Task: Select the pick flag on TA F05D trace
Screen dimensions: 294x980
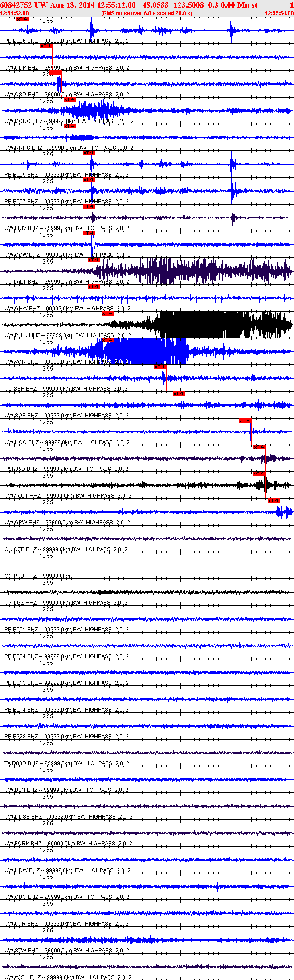Action: tap(259, 447)
